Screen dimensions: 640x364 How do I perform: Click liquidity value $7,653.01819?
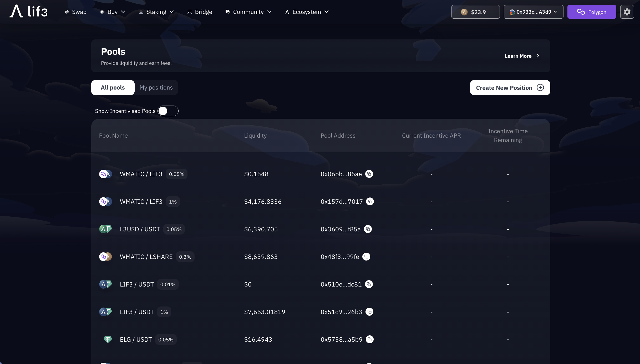265,312
